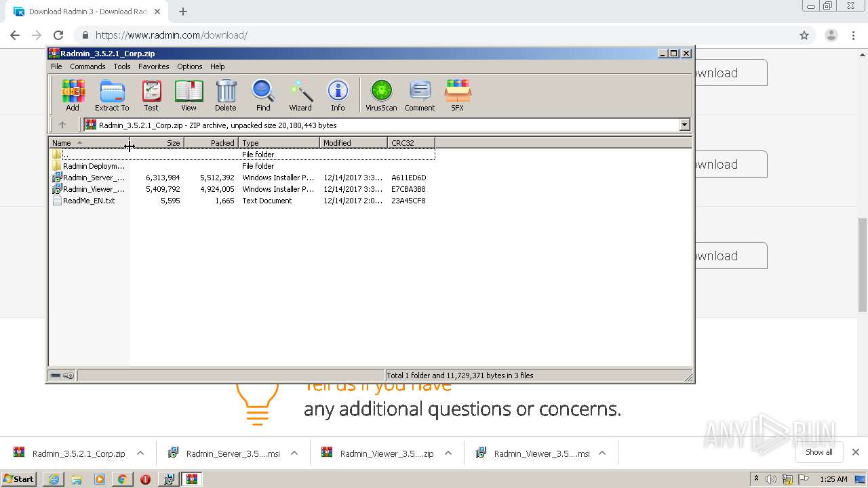Bookmark this page with the star icon
This screenshot has width=868, height=488.
click(804, 35)
